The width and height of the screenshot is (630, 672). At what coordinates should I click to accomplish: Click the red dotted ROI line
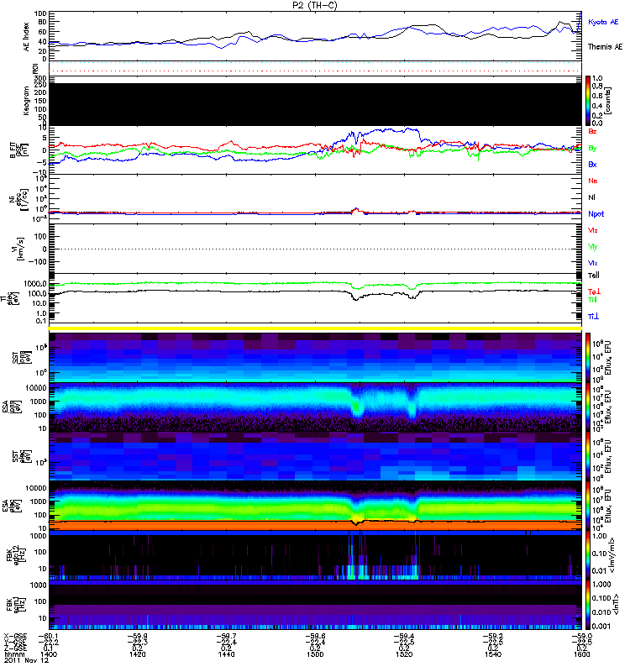[315, 71]
